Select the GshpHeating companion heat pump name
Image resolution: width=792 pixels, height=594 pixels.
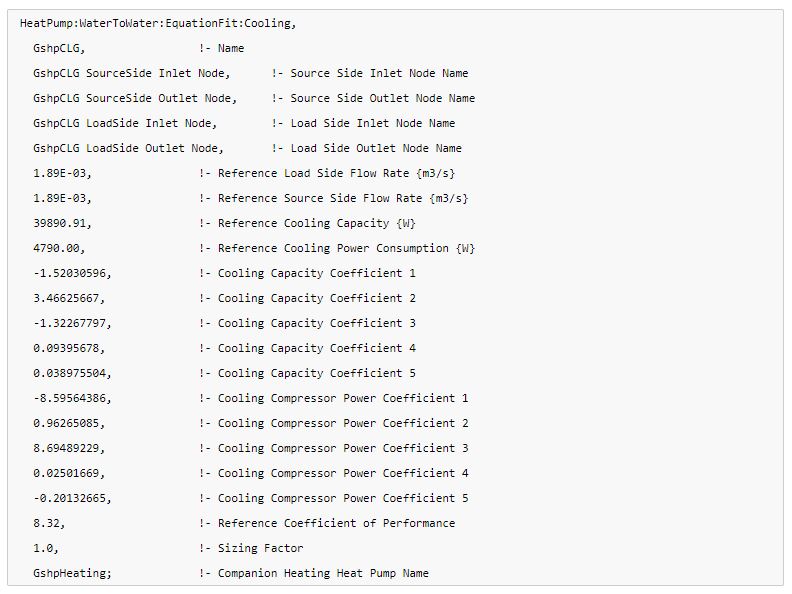coord(72,573)
